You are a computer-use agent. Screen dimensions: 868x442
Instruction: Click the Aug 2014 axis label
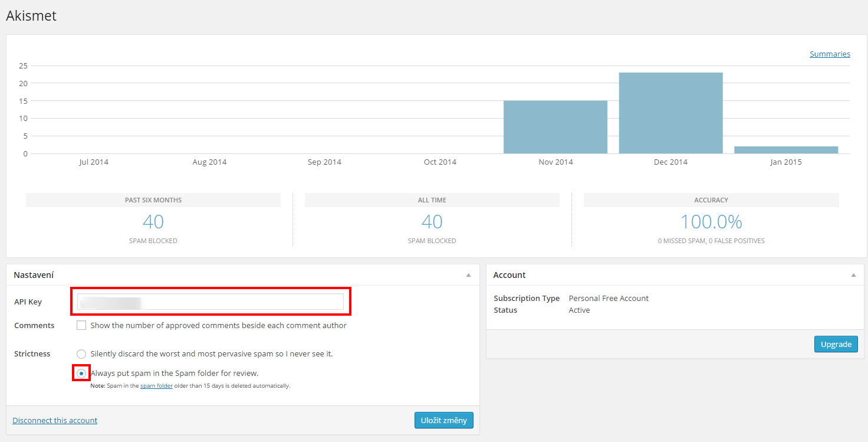pyautogui.click(x=209, y=162)
